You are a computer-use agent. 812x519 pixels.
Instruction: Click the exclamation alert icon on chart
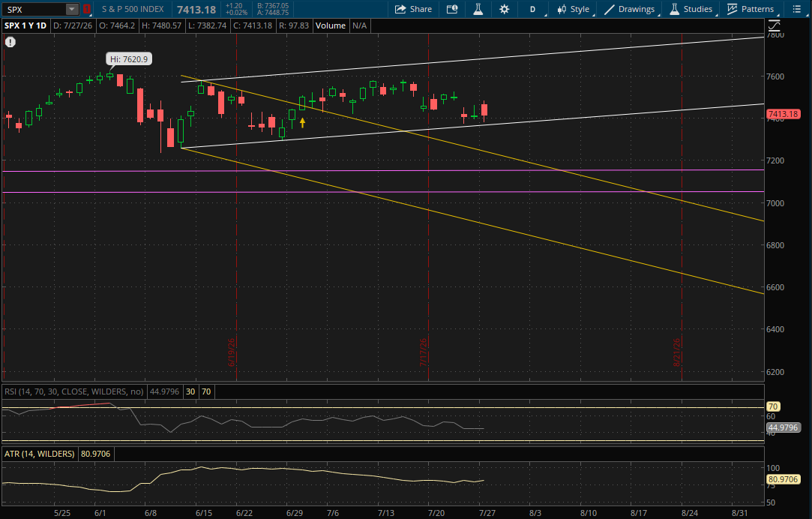point(10,42)
